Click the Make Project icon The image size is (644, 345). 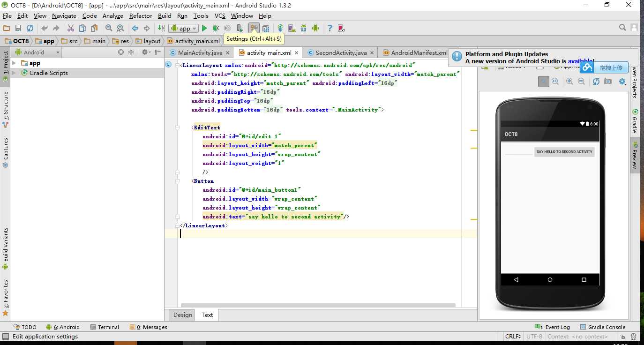coord(161,28)
